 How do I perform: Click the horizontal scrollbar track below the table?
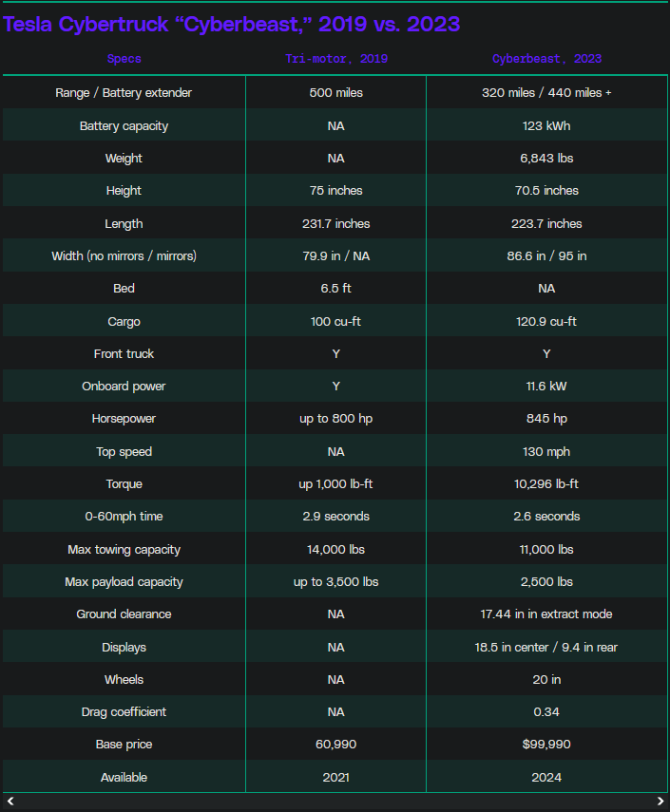point(335,802)
